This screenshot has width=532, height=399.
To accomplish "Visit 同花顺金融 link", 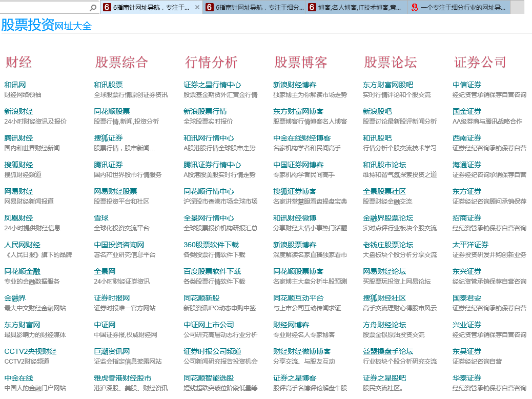I will [23, 271].
